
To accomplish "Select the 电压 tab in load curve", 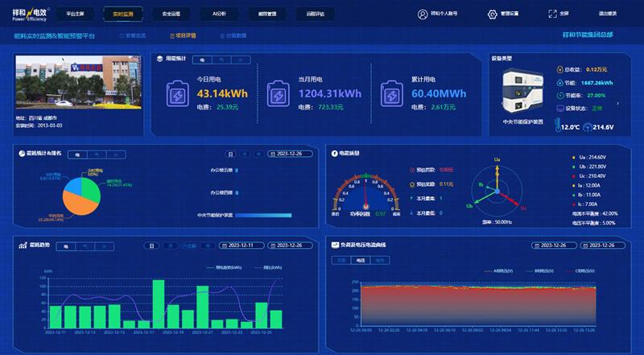I will (x=360, y=260).
